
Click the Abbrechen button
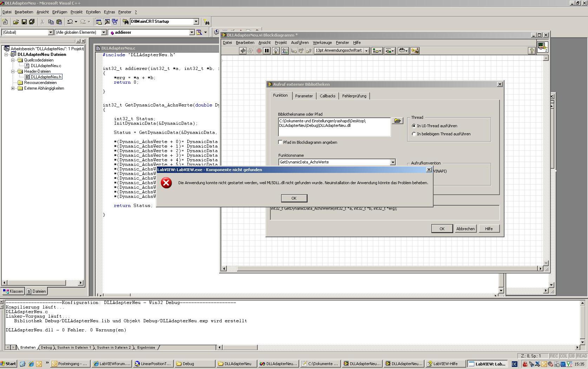[x=465, y=229]
